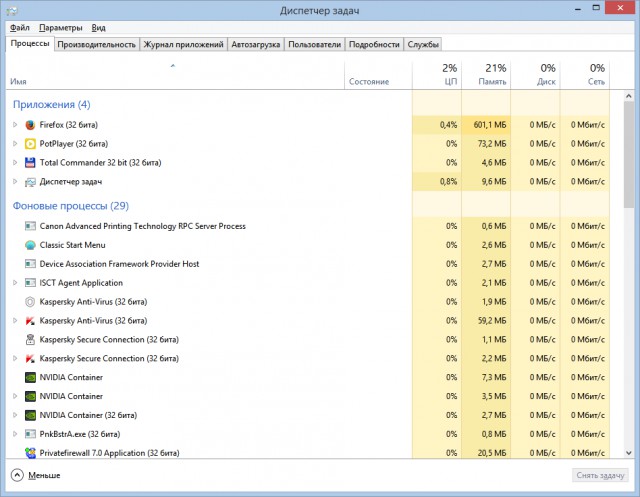Click the Task Manager title bar icon
The image size is (640, 497).
[12, 11]
